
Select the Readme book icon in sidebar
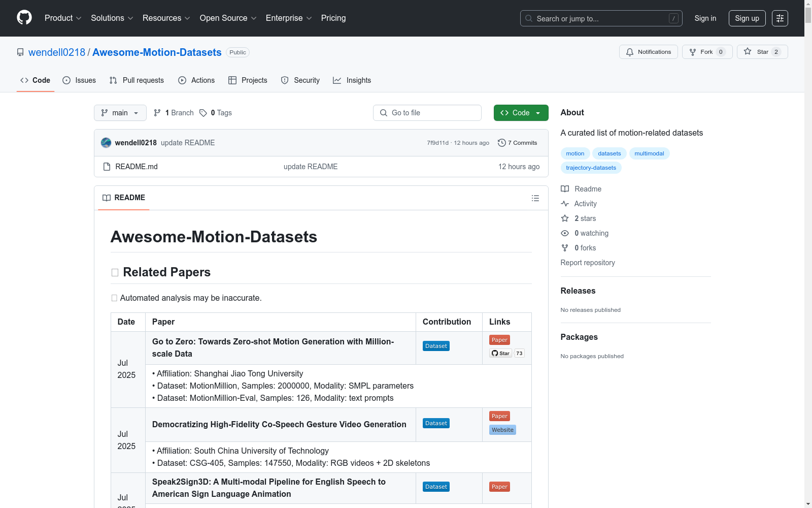[565, 189]
